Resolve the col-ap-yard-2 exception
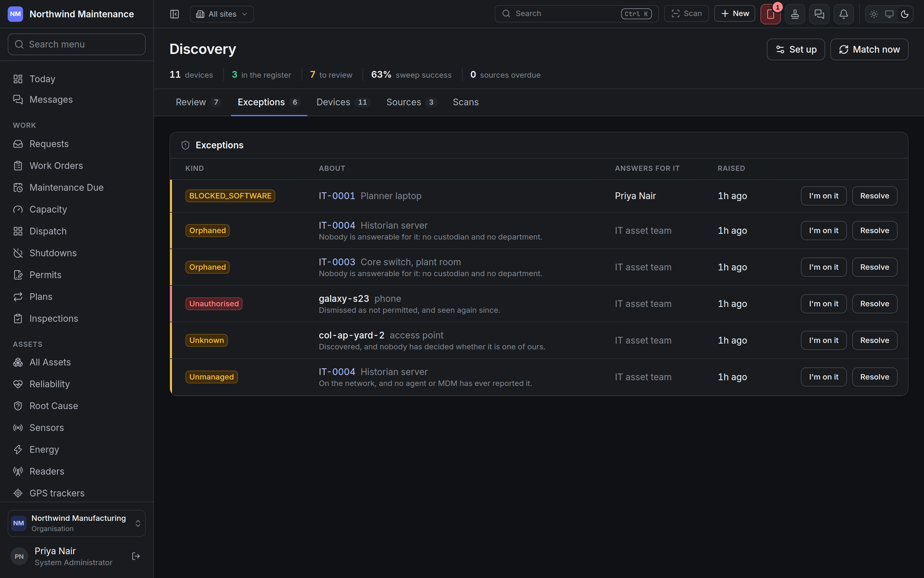The height and width of the screenshot is (578, 924). (874, 340)
